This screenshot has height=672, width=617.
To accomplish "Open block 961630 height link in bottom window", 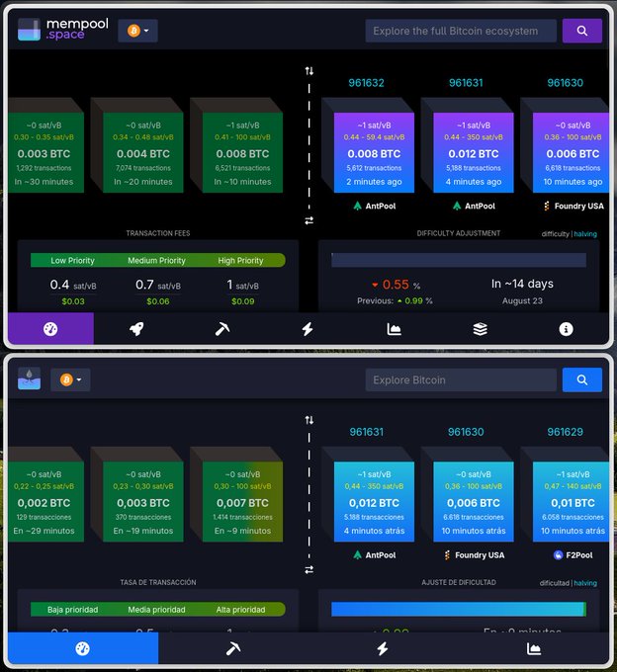I will coord(466,432).
